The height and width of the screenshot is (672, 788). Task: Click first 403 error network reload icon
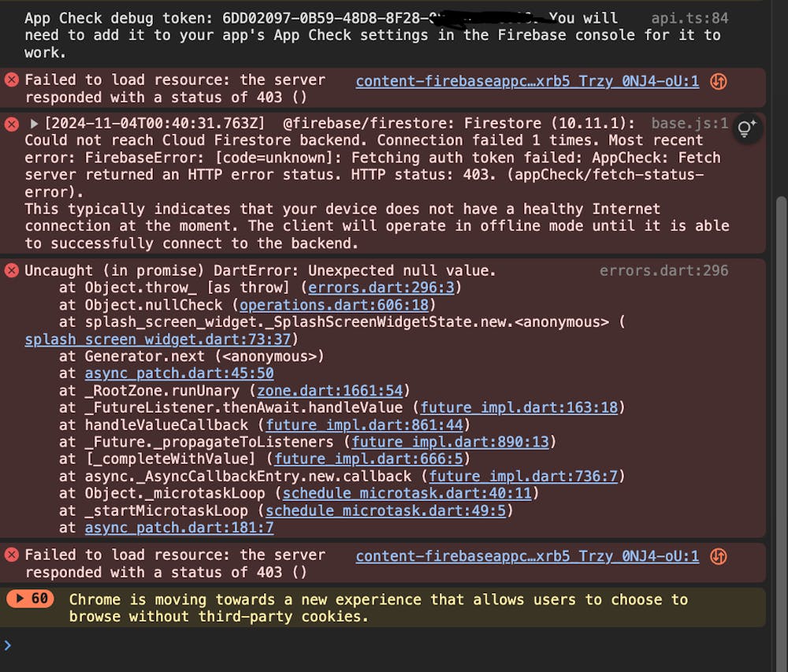[718, 81]
